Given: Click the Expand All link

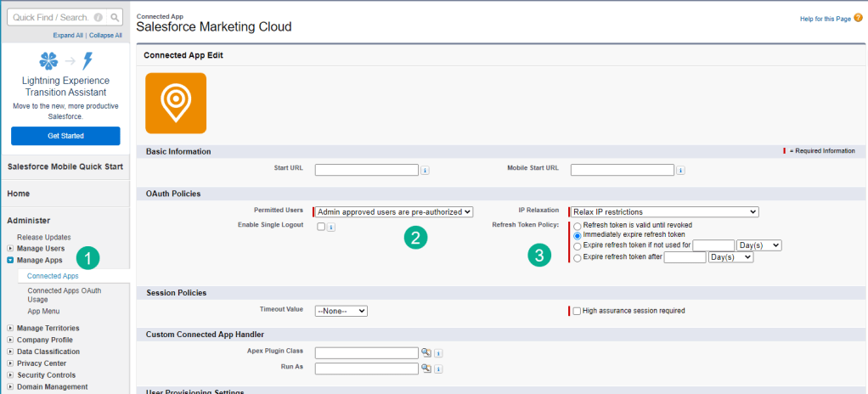Looking at the screenshot, I should (67, 36).
